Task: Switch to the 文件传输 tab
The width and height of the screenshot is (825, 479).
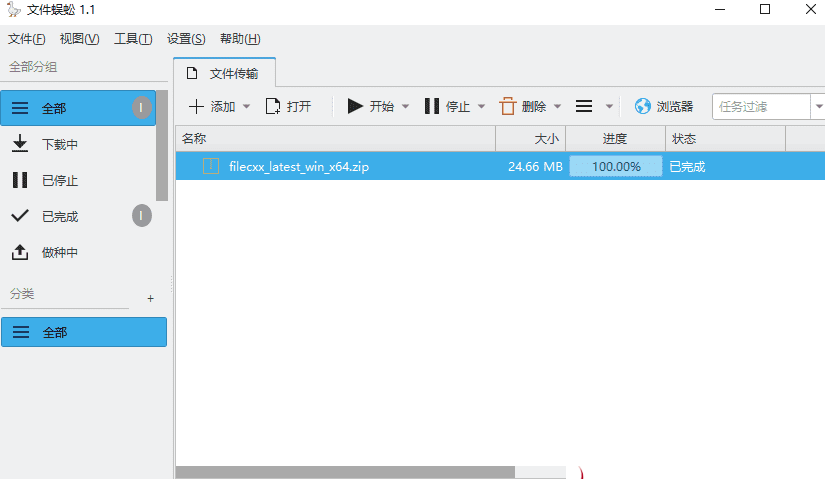Action: [224, 73]
